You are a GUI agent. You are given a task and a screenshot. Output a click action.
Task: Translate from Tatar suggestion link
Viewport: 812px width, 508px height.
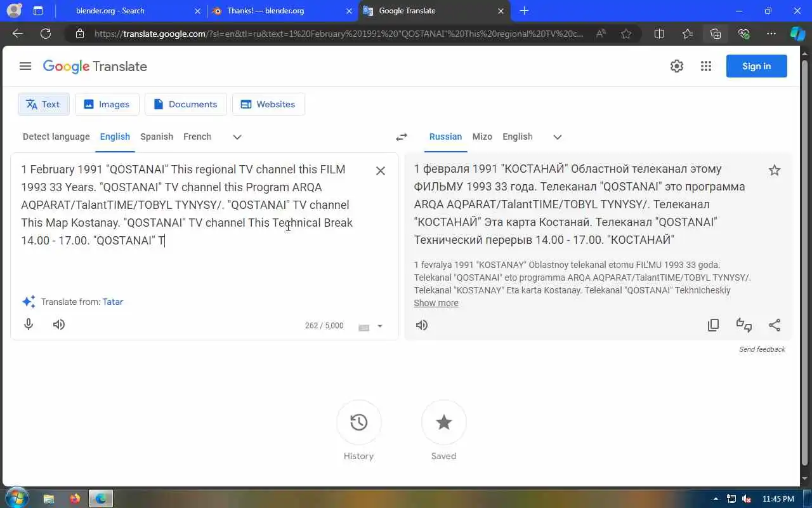pos(113,302)
